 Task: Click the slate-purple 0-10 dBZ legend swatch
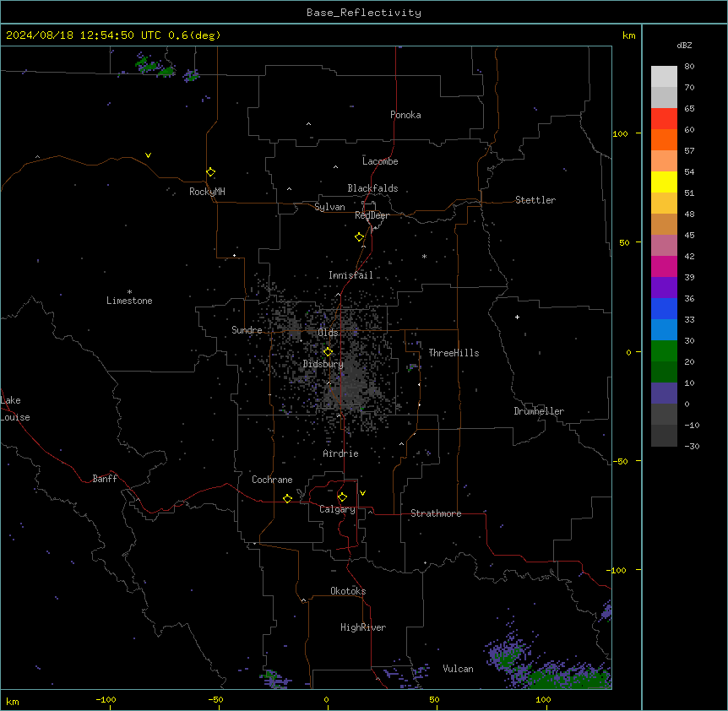click(x=664, y=393)
